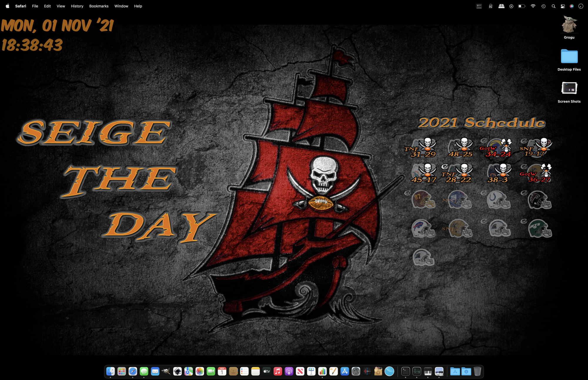The height and width of the screenshot is (380, 588).
Task: Open Calendar showing Nov 1 in Dock
Action: coord(222,371)
